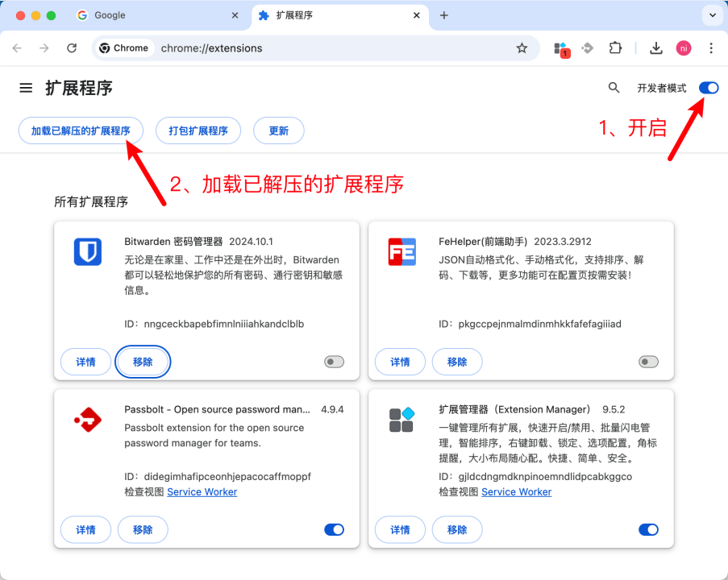The width and height of the screenshot is (728, 580).
Task: Click the Passbolt version 4.9.4
Action: tap(332, 410)
